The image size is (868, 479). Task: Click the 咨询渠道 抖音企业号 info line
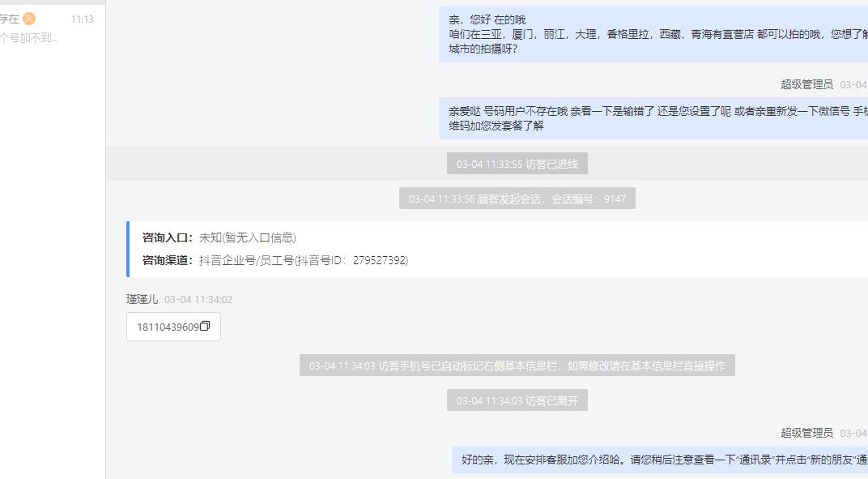(275, 260)
